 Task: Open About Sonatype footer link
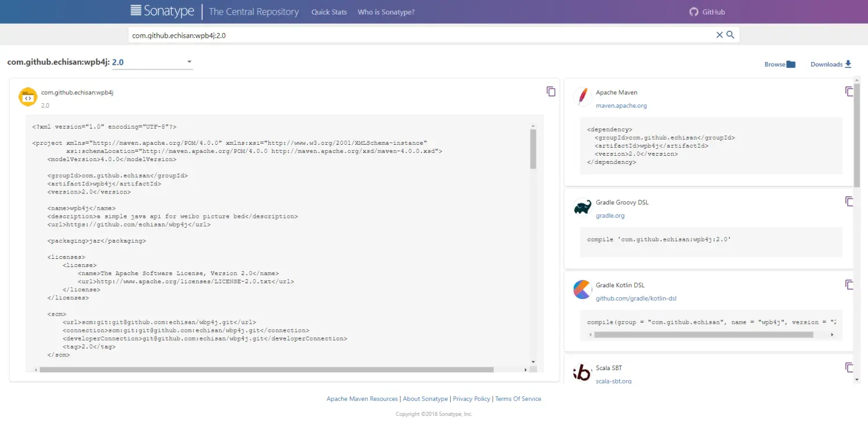pyautogui.click(x=425, y=399)
